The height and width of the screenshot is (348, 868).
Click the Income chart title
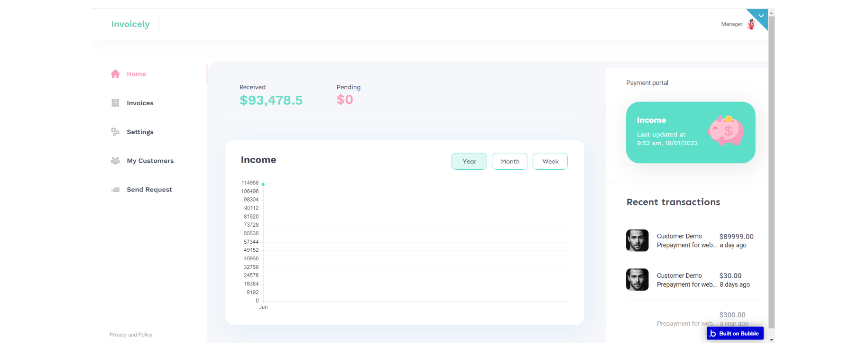[x=259, y=160]
